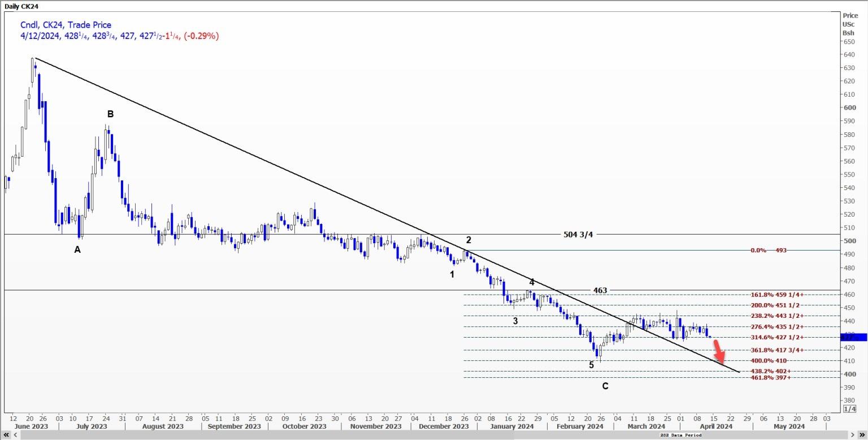The width and height of the screenshot is (868, 440).
Task: Select the wave label 'C'
Action: [x=605, y=386]
